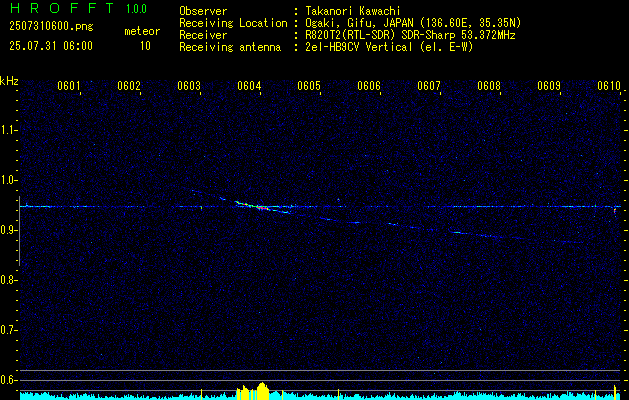This screenshot has width=629, height=400.
Task: Select the timestamp 25.07.31 06:00
Action: (51, 46)
